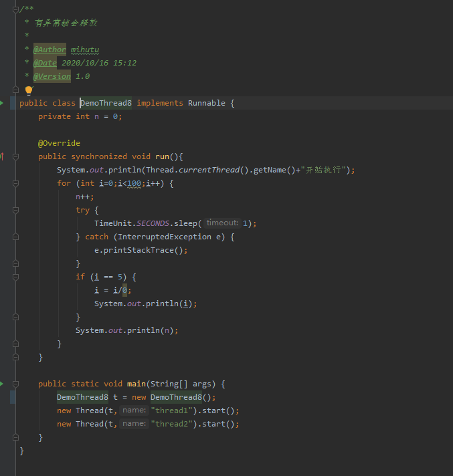Collapse the Javadoc comment at its opening line

pos(15,10)
